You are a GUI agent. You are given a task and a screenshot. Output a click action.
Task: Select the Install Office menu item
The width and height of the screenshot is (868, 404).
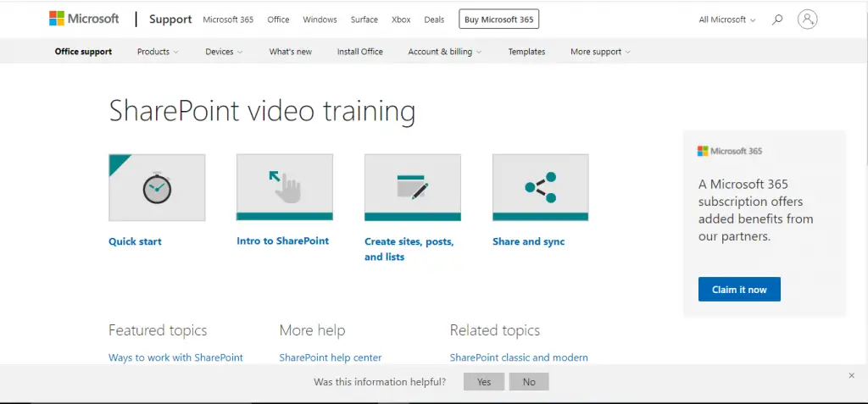point(359,52)
